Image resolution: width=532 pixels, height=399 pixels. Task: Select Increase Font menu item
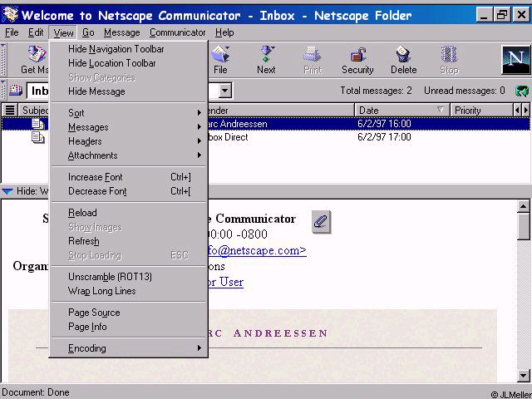[x=128, y=177]
